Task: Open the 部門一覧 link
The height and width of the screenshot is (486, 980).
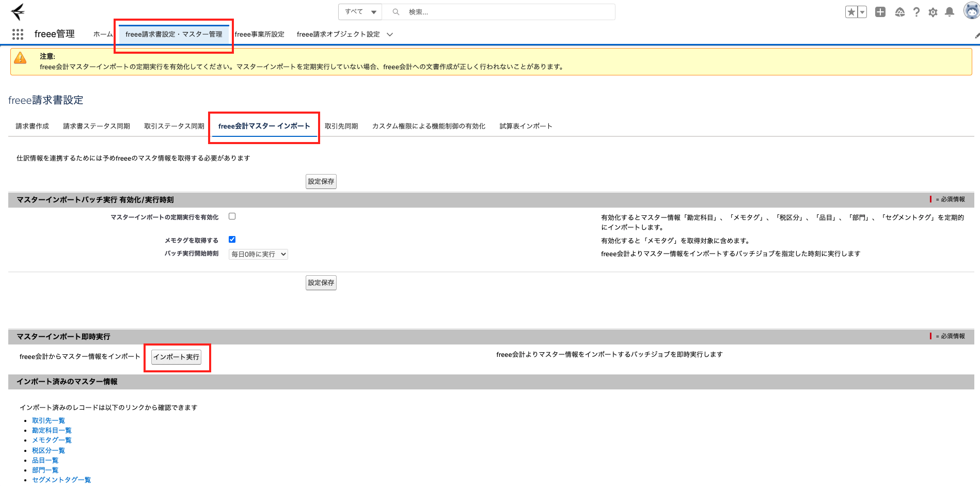Action: pos(45,470)
